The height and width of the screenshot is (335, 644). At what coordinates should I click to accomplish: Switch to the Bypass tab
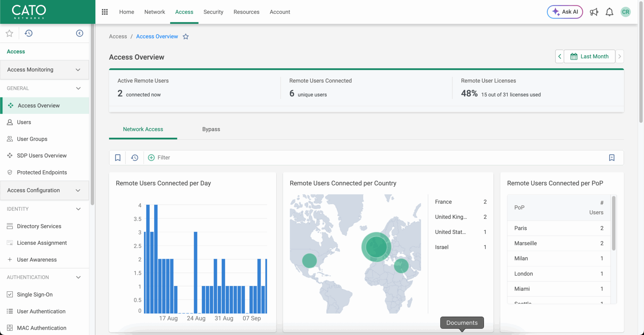[x=211, y=129]
